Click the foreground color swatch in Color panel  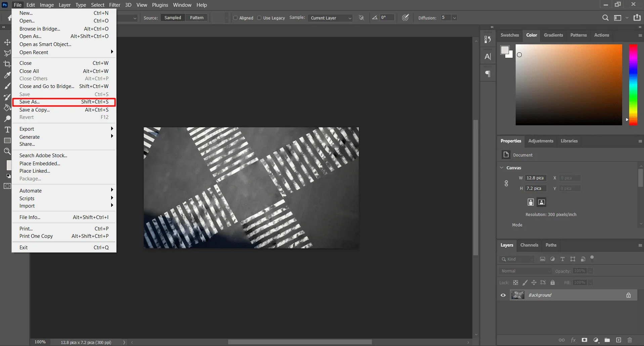[505, 50]
